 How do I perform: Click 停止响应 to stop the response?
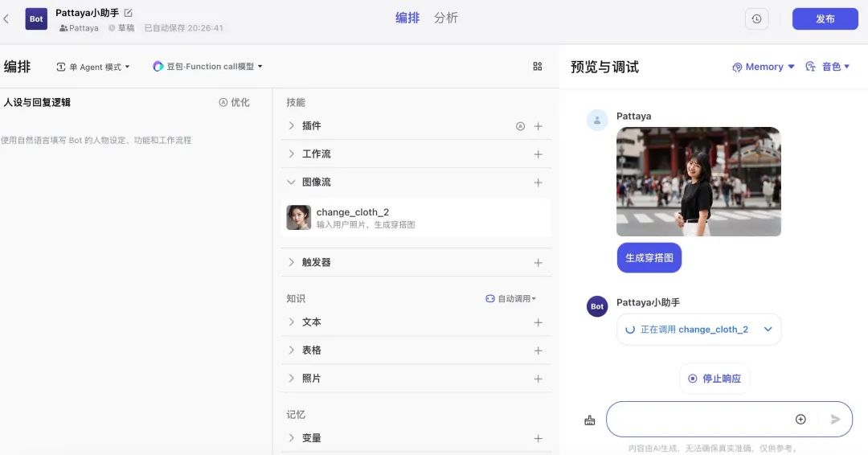(x=714, y=379)
